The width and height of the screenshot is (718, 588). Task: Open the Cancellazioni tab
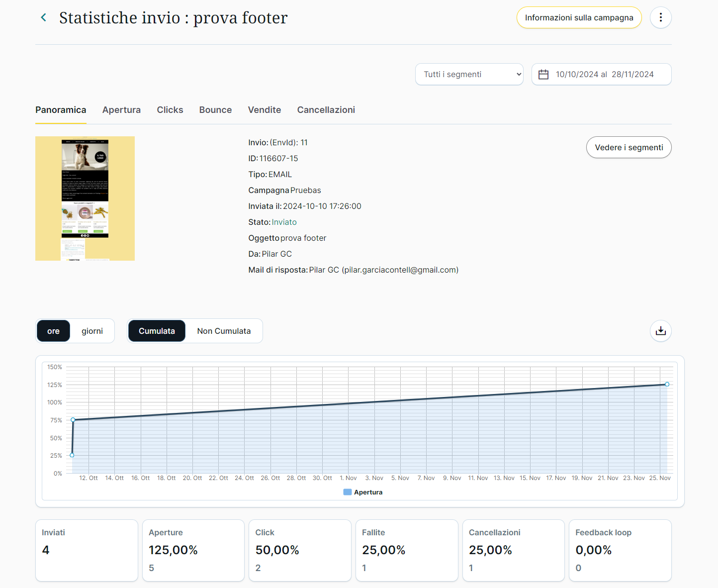326,110
